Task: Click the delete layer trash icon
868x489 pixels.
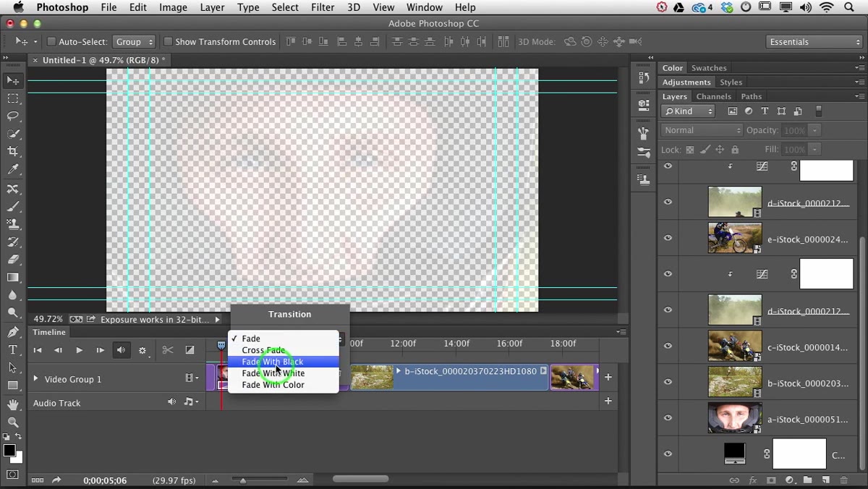Action: coord(843,480)
